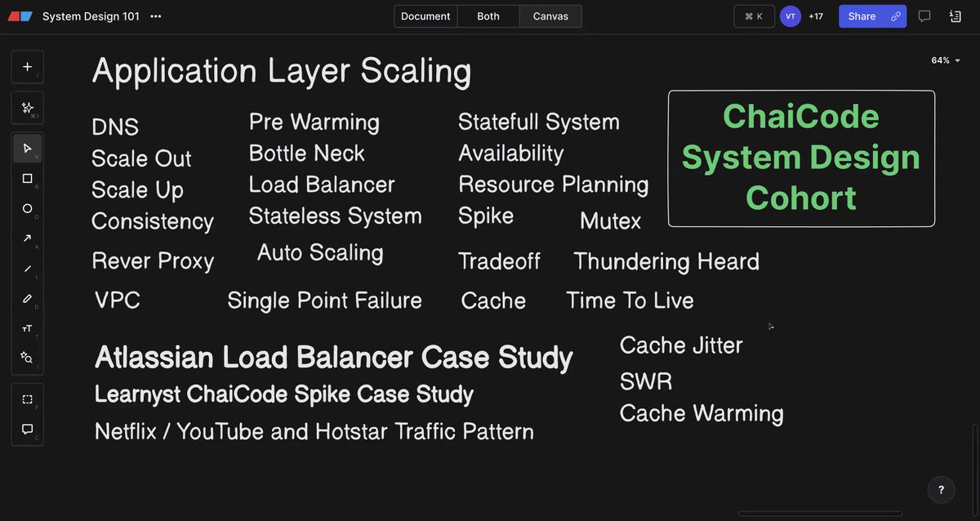Select the 'Rever Proxy' text
980x521 pixels.
(x=153, y=261)
